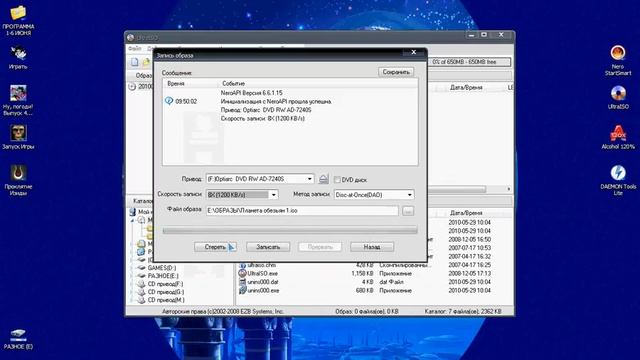Click the 'NeroAPI Версия 6.6.1.15' log line
640x360 pixels.
[251, 93]
